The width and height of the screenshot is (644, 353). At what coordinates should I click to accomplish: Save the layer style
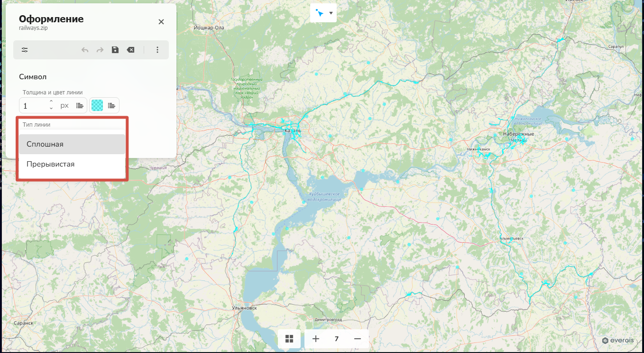click(115, 50)
